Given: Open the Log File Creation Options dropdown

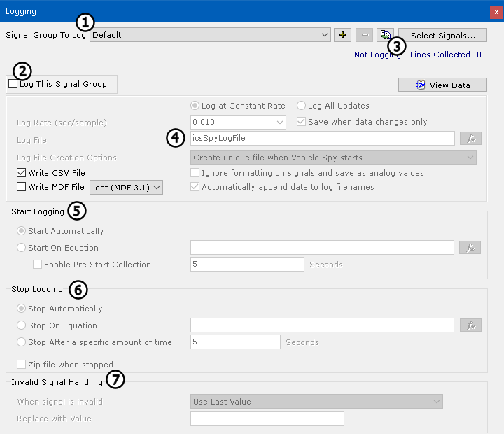Looking at the screenshot, I should click(x=333, y=157).
